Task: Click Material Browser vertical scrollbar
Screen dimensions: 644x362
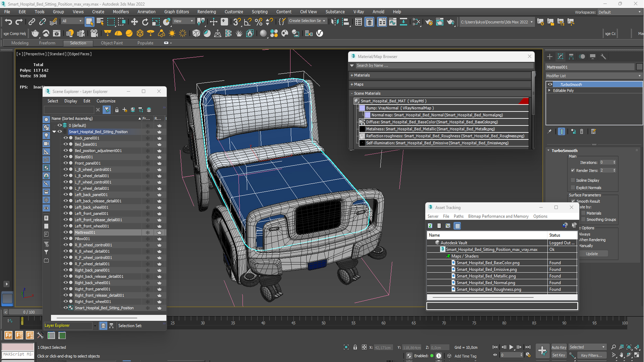Action: pyautogui.click(x=533, y=94)
